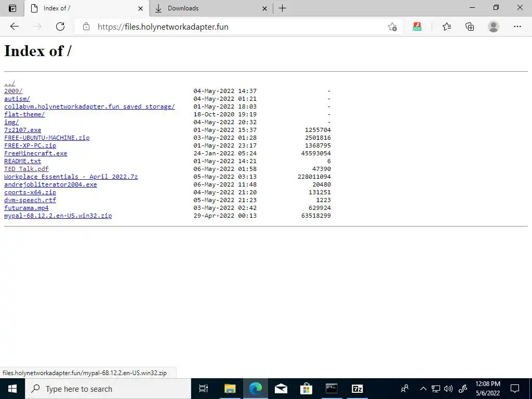Download FREE-XP-PC.zip
The width and height of the screenshot is (532, 399).
click(x=30, y=145)
